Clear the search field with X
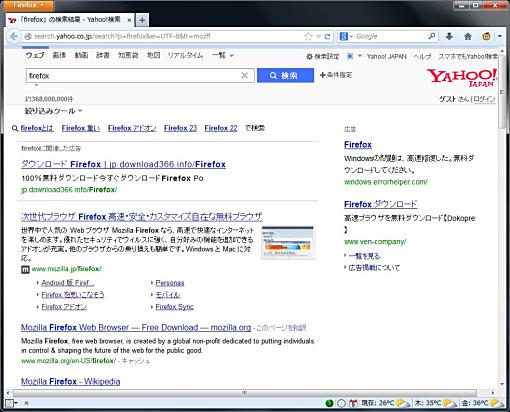The height and width of the screenshot is (412, 510). [x=244, y=76]
